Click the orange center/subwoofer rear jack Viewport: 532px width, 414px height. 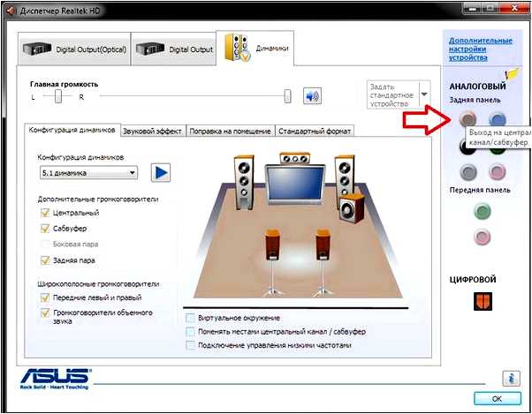click(x=468, y=119)
